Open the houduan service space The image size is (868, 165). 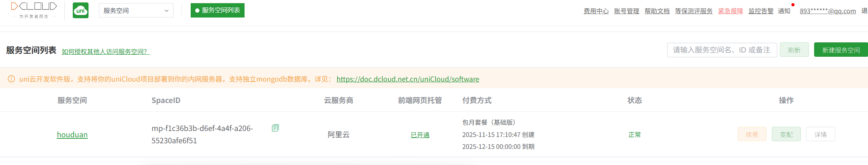72,135
